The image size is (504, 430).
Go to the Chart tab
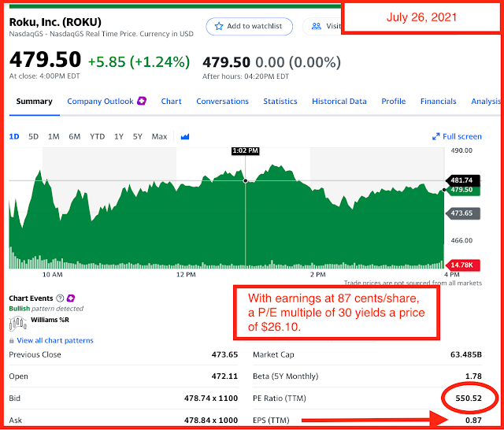[x=172, y=102]
